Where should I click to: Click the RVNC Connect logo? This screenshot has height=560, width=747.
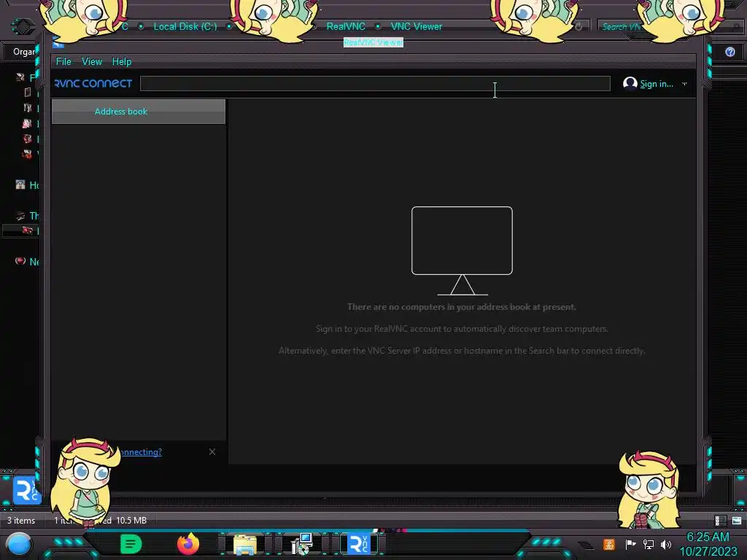93,83
